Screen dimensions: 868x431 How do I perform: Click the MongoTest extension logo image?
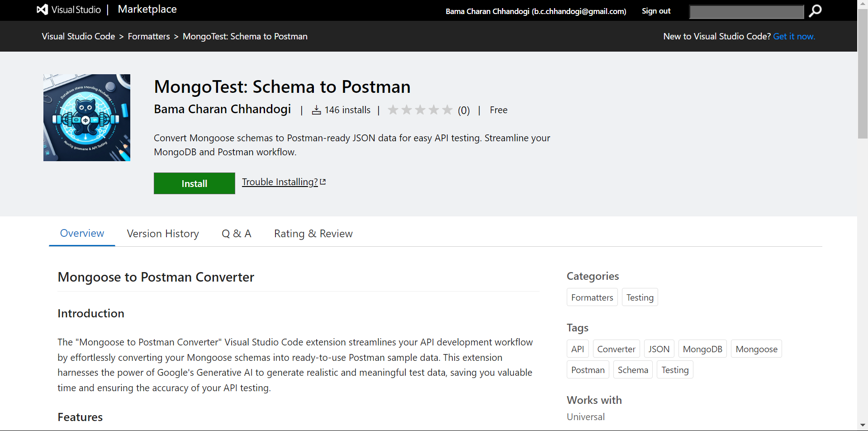(87, 118)
